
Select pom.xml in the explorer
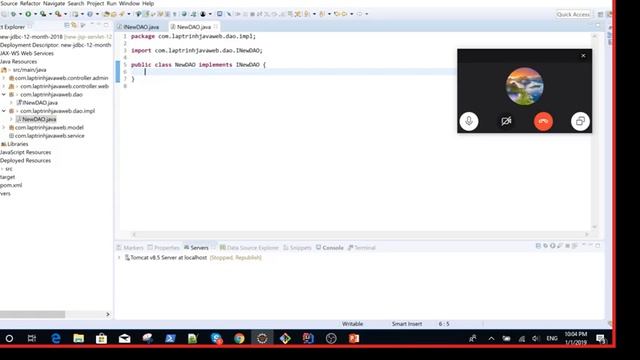click(x=11, y=185)
